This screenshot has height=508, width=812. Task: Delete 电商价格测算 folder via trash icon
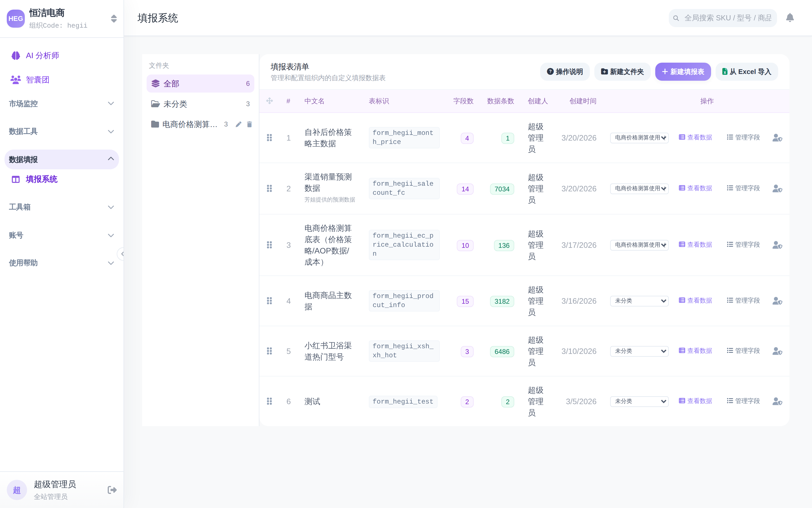[x=249, y=124]
